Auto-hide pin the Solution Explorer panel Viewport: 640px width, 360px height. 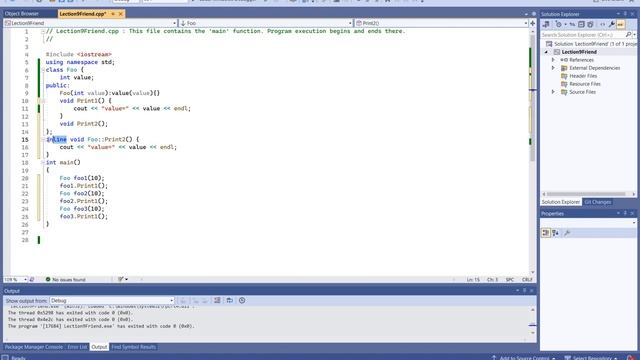click(x=625, y=14)
